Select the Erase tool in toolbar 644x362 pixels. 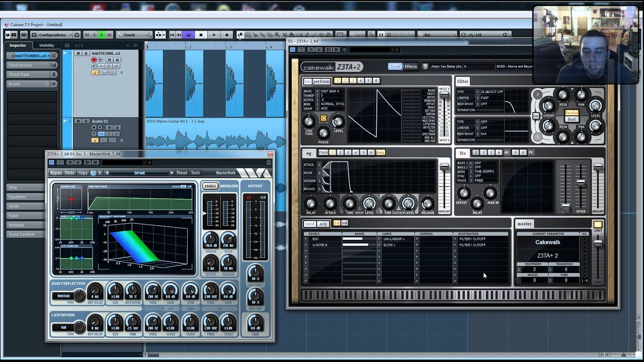point(270,35)
